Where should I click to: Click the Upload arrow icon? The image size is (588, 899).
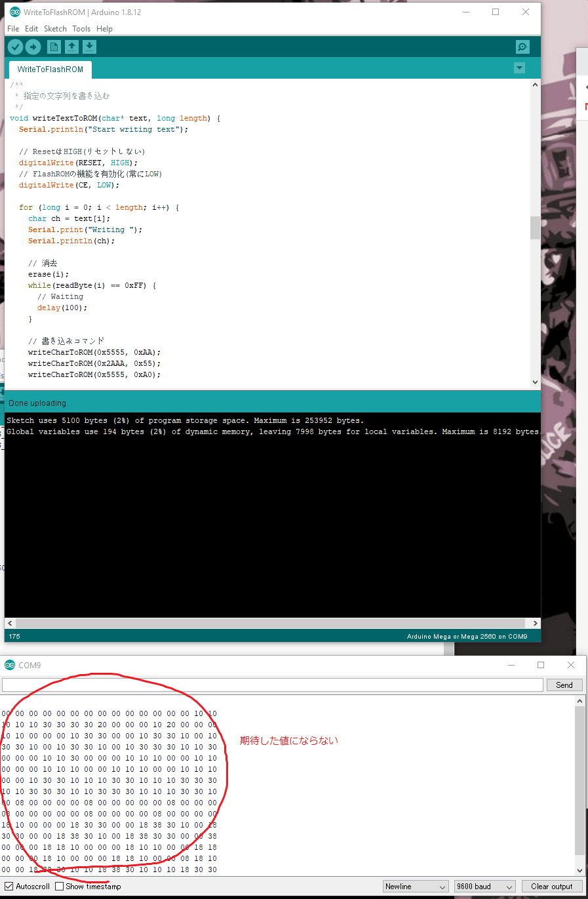33,47
